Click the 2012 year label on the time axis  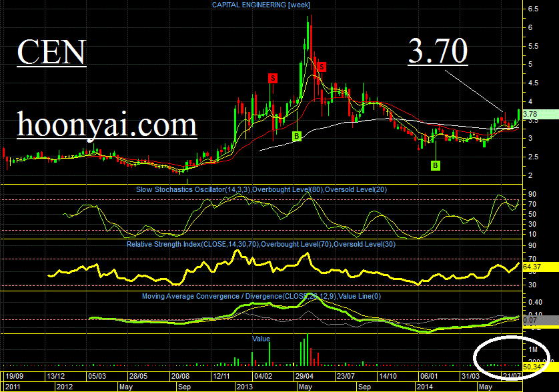coord(65,387)
